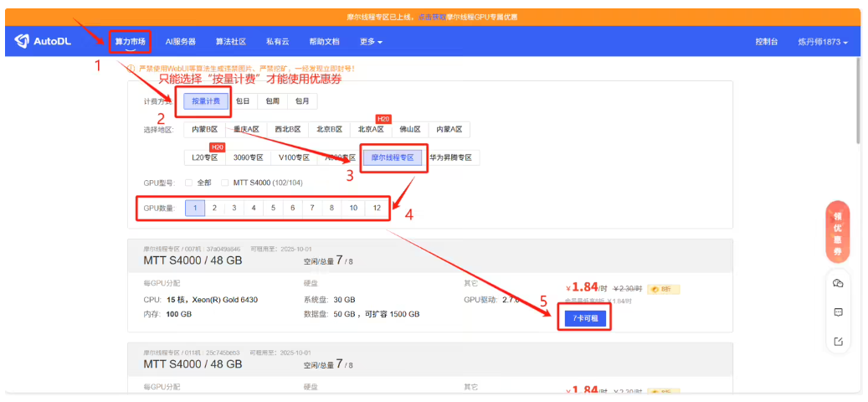Click the 7卡可租 rent button
This screenshot has width=868, height=402.
[x=586, y=318]
